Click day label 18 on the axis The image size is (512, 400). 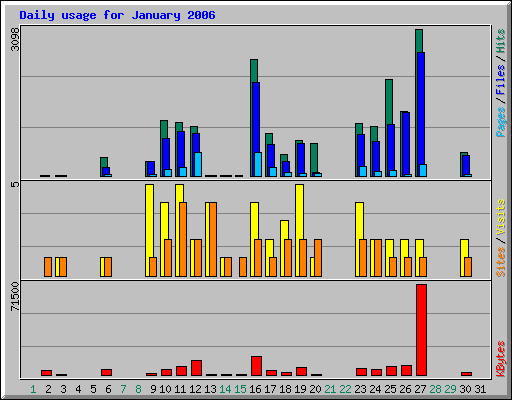(285, 389)
